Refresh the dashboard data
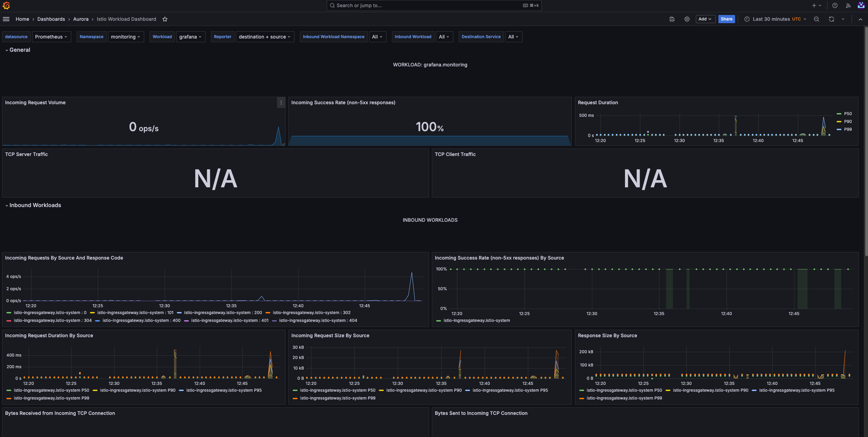The image size is (868, 437). click(x=832, y=19)
